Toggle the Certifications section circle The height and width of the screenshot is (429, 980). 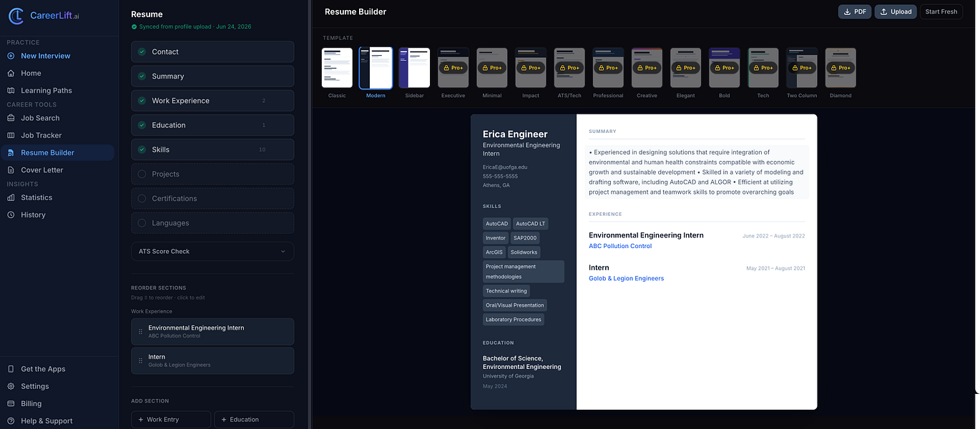(142, 198)
